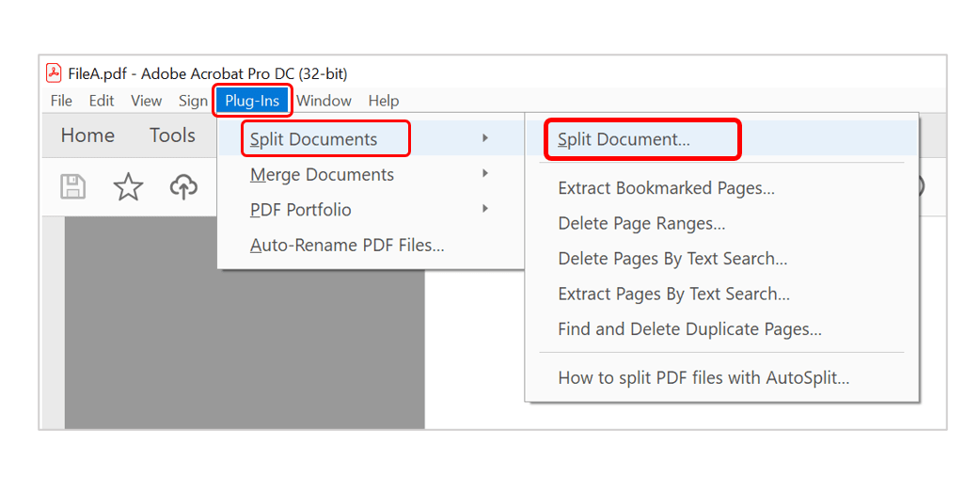
Task: Click the star bookmark icon
Action: click(128, 187)
